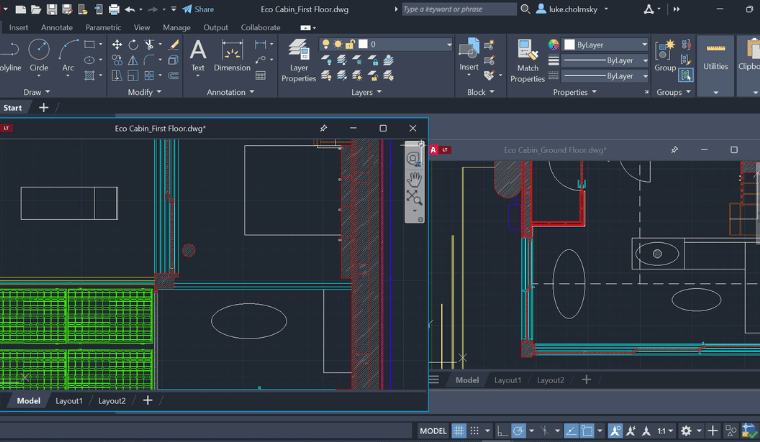
Task: Open the Annotate ribbon tab
Action: coord(57,27)
